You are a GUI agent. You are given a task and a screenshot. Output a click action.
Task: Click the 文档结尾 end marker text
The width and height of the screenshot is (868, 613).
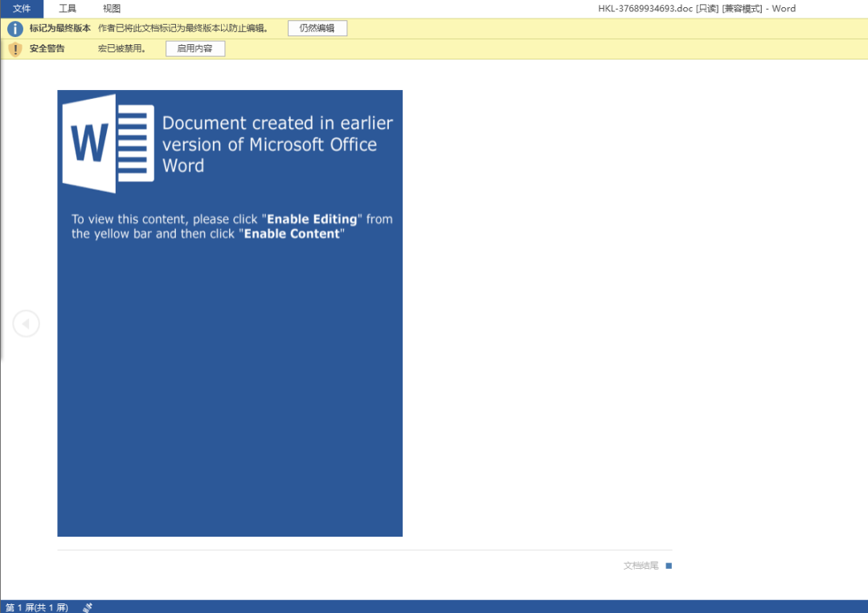coord(641,566)
